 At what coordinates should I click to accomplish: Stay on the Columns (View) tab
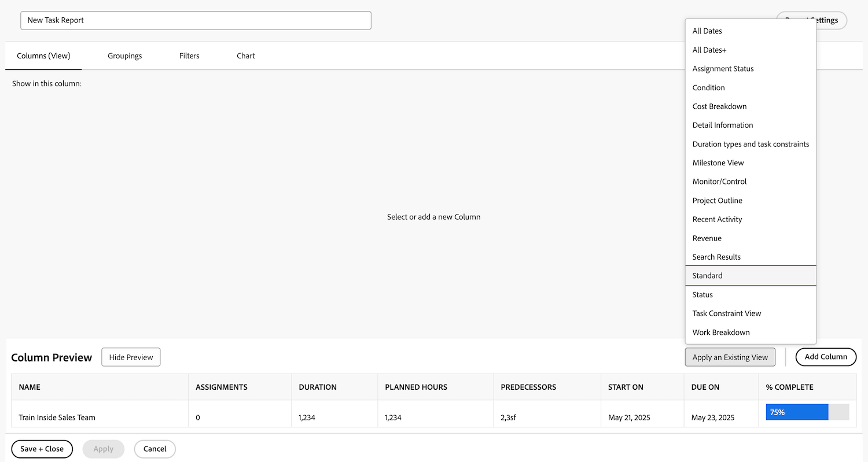point(43,56)
